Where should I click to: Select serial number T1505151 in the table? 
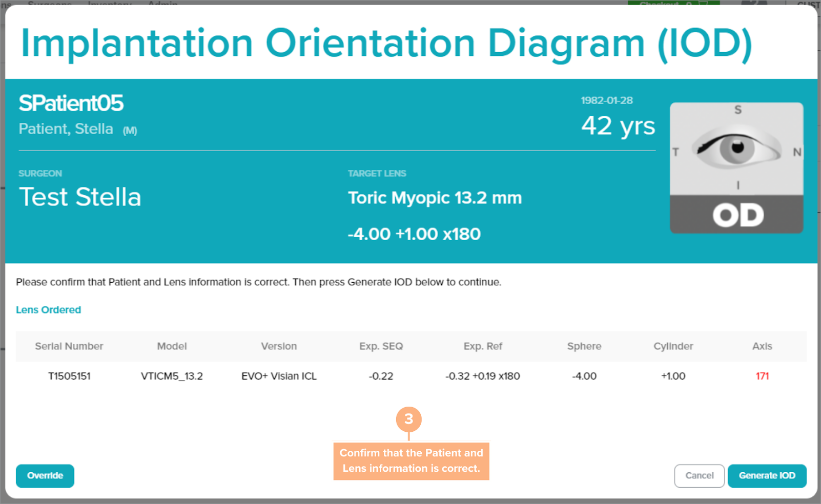(x=69, y=376)
